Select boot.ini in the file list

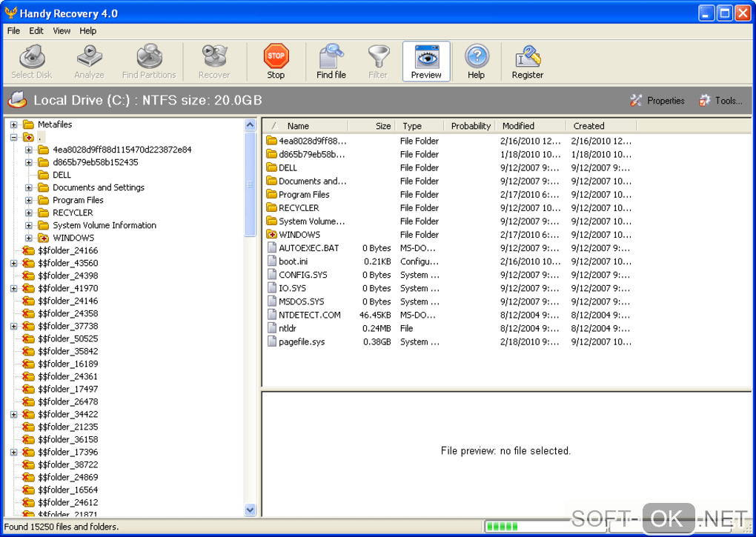[x=294, y=261]
